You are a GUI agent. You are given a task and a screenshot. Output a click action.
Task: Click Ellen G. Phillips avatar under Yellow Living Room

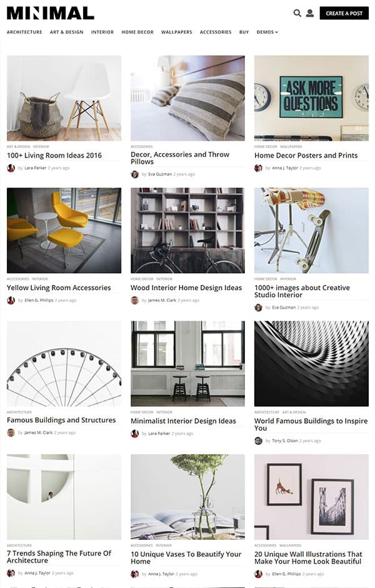11,301
